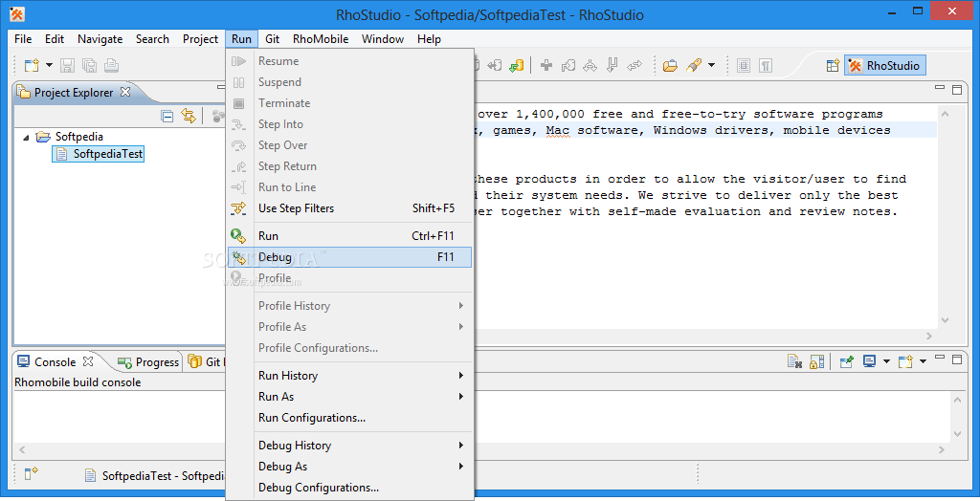
Task: Open the Navigate menu
Action: [100, 39]
